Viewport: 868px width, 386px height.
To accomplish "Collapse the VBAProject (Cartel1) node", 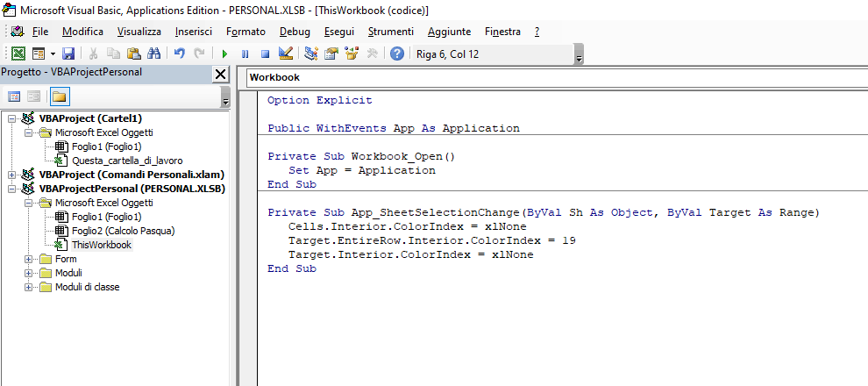I will pyautogui.click(x=11, y=118).
